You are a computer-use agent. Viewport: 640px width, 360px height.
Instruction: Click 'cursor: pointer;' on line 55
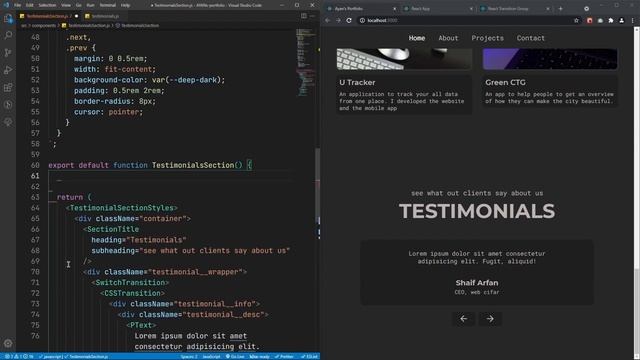109,112
